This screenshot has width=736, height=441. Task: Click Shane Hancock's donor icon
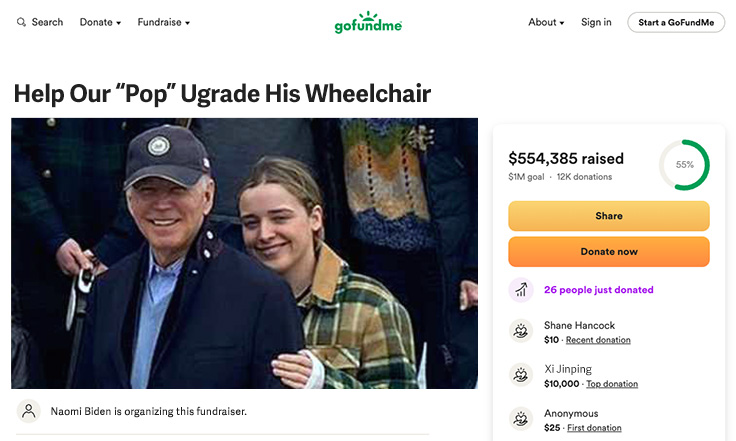[521, 332]
